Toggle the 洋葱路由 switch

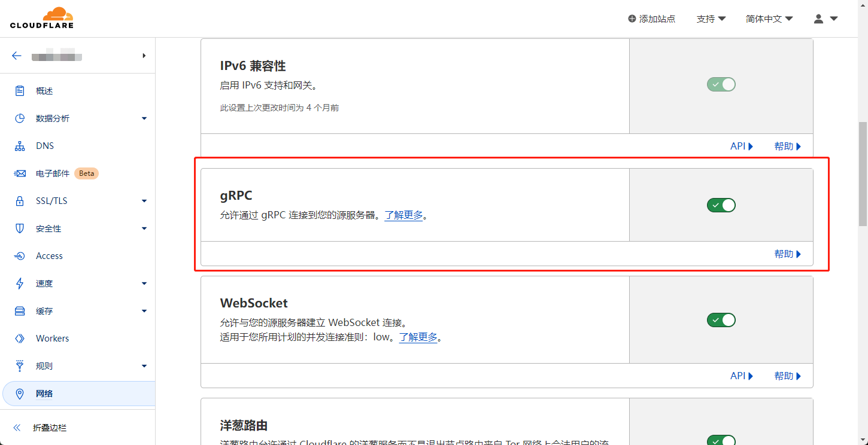[x=721, y=440]
